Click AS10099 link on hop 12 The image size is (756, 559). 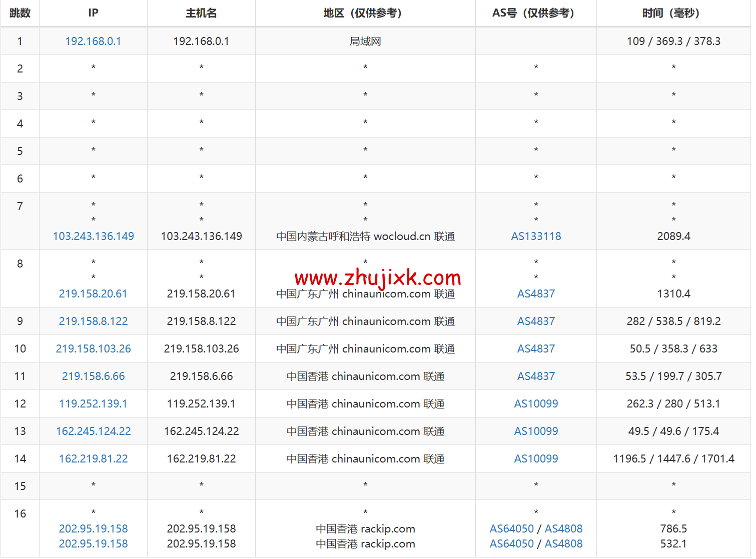click(536, 403)
